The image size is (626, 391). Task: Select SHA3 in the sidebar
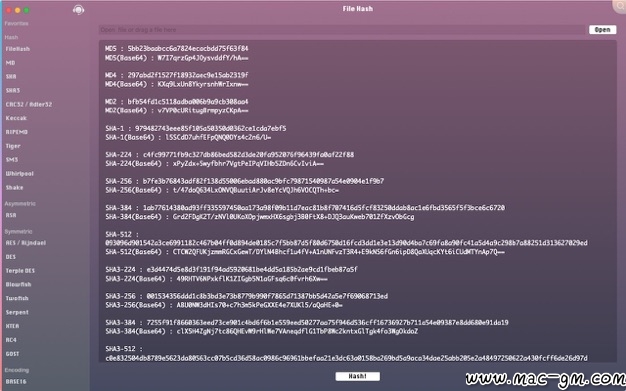[13, 90]
